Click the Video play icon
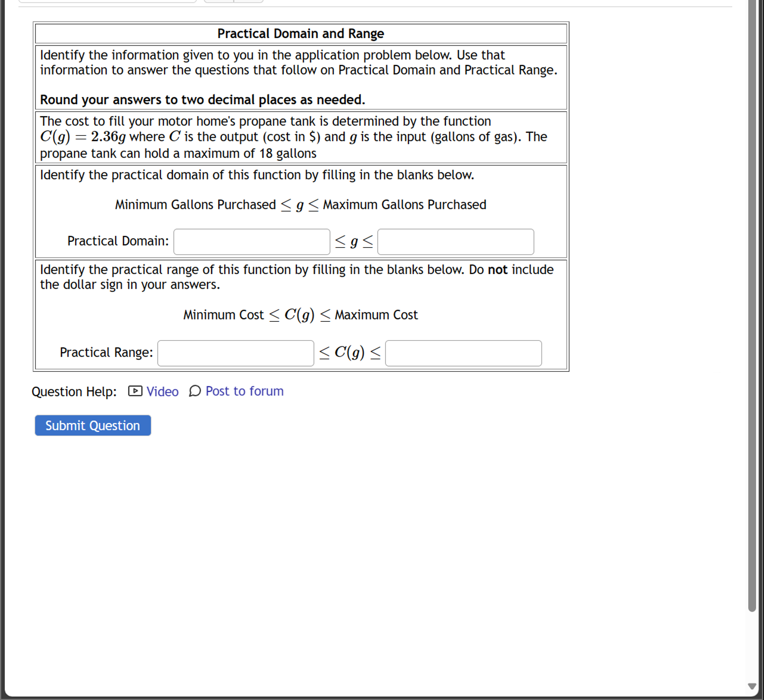This screenshot has height=700, width=764. (135, 391)
